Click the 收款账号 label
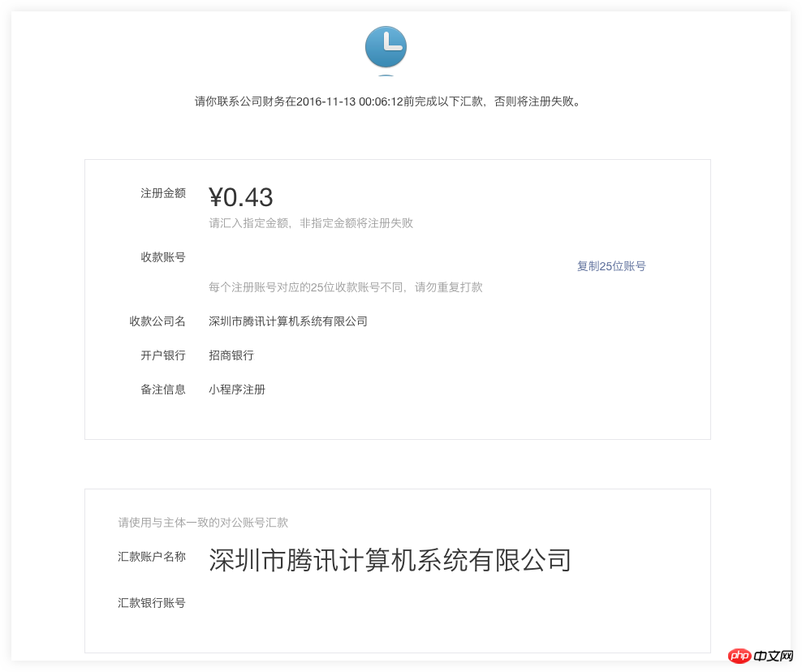 [x=163, y=257]
